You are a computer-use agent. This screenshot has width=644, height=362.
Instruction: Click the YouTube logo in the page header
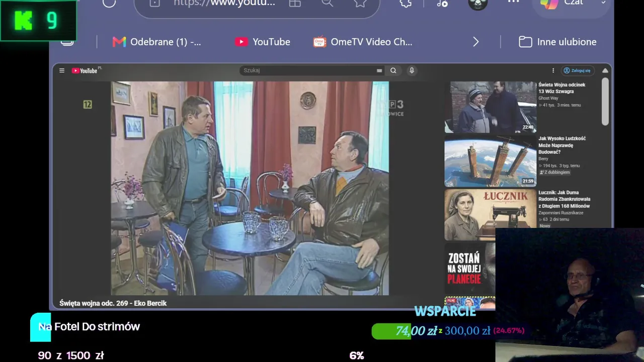tap(85, 71)
